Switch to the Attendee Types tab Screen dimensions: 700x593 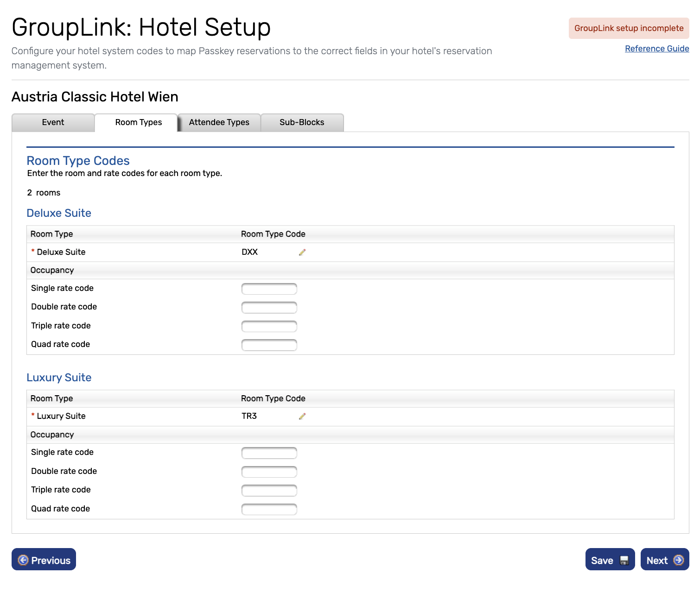[219, 122]
